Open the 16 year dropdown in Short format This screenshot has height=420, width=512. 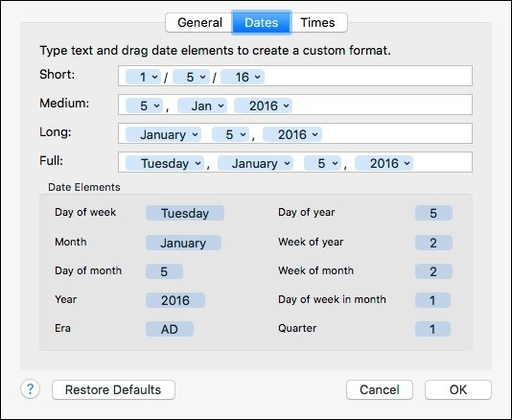243,77
